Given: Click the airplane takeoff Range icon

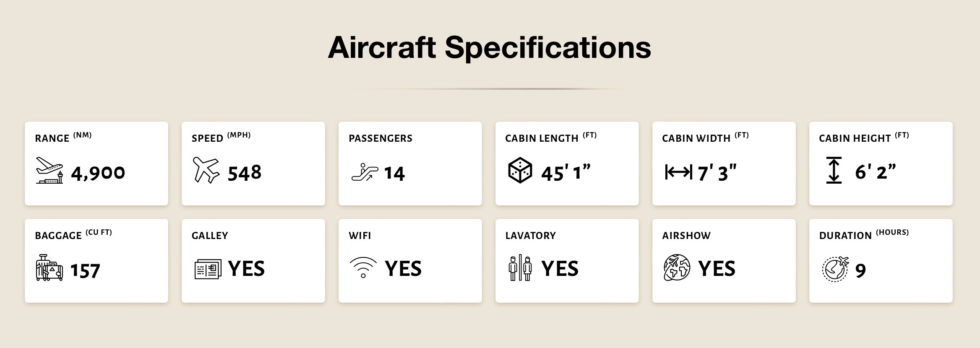Looking at the screenshot, I should [50, 171].
